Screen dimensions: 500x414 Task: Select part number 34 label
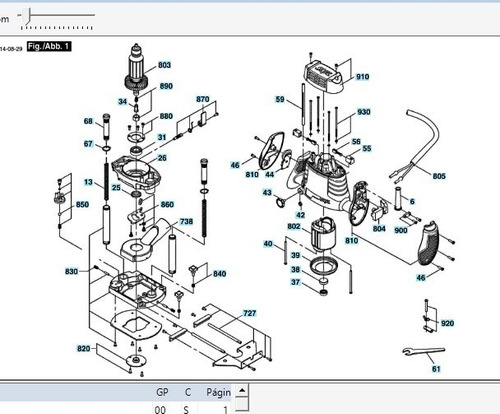[x=123, y=101]
